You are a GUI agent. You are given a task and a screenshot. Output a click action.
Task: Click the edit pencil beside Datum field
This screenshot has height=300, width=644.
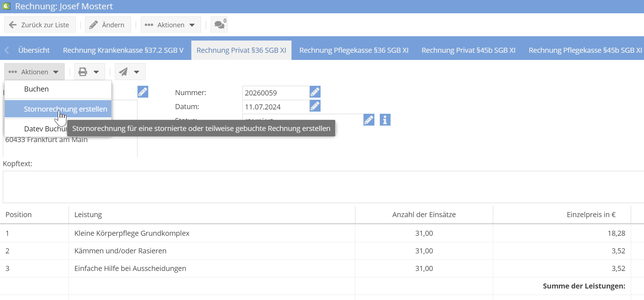[x=315, y=106]
